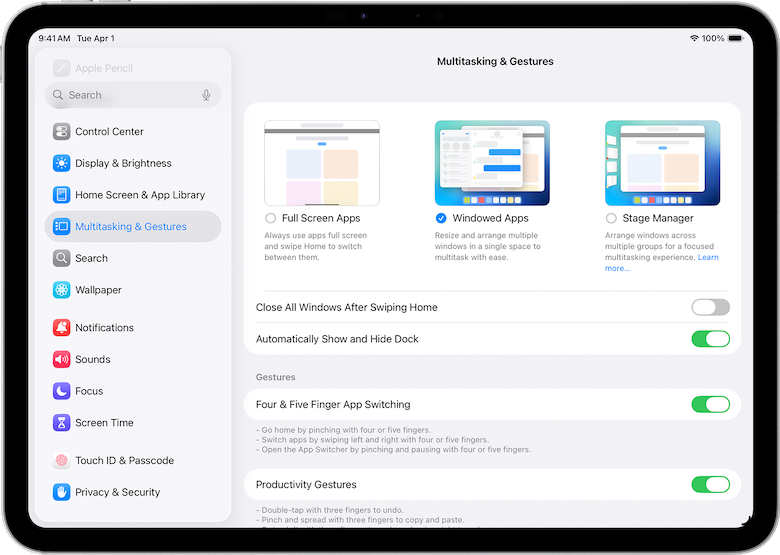Tap the 'Switch apps by swiping left and right' text
The height and width of the screenshot is (555, 780).
373,440
